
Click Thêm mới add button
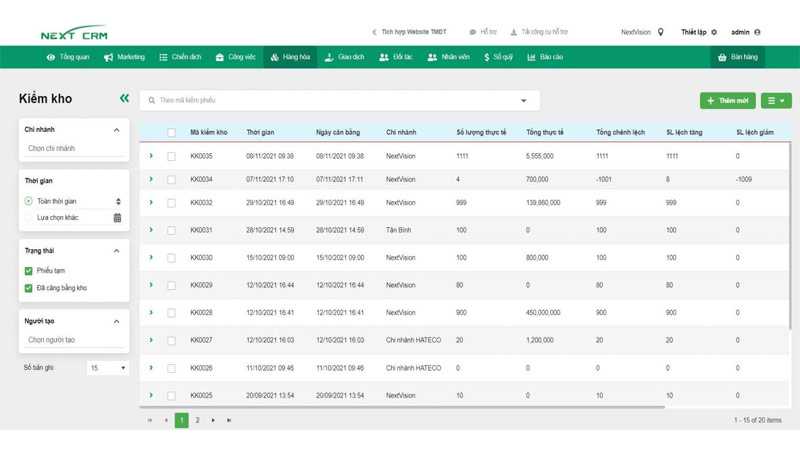(x=728, y=101)
